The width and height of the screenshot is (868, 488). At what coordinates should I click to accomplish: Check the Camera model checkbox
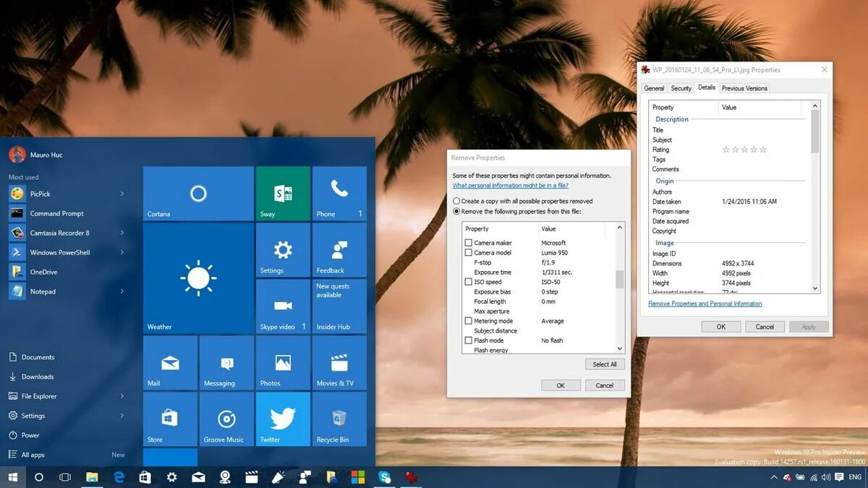469,253
